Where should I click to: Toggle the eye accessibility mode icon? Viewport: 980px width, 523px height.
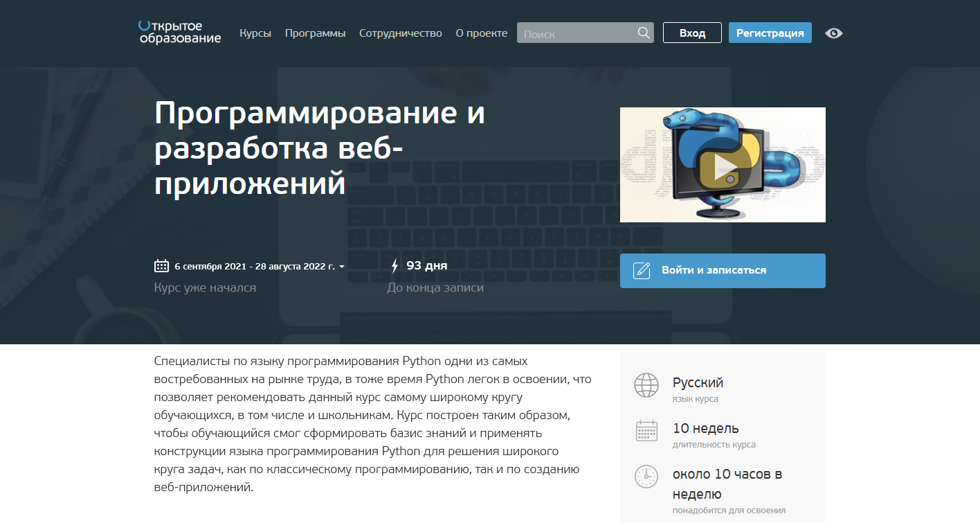pyautogui.click(x=833, y=33)
